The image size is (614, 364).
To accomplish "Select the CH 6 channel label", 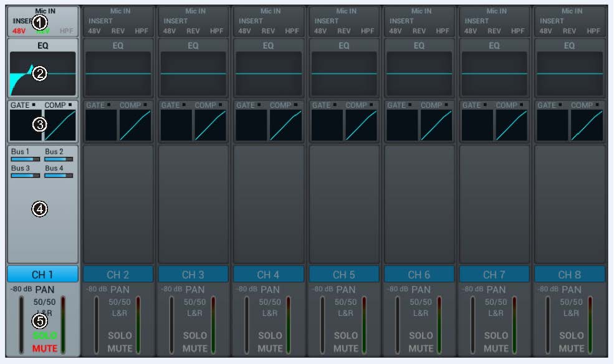I will [419, 274].
